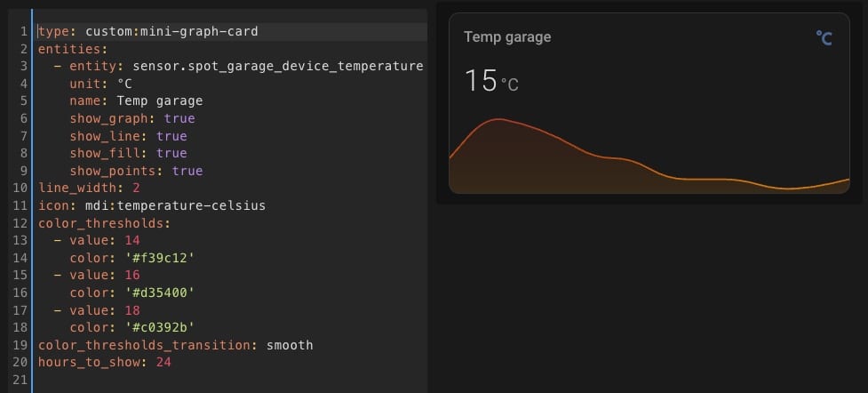The image size is (868, 393).
Task: Click the temperature-celsius icon on the card
Action: (x=824, y=38)
